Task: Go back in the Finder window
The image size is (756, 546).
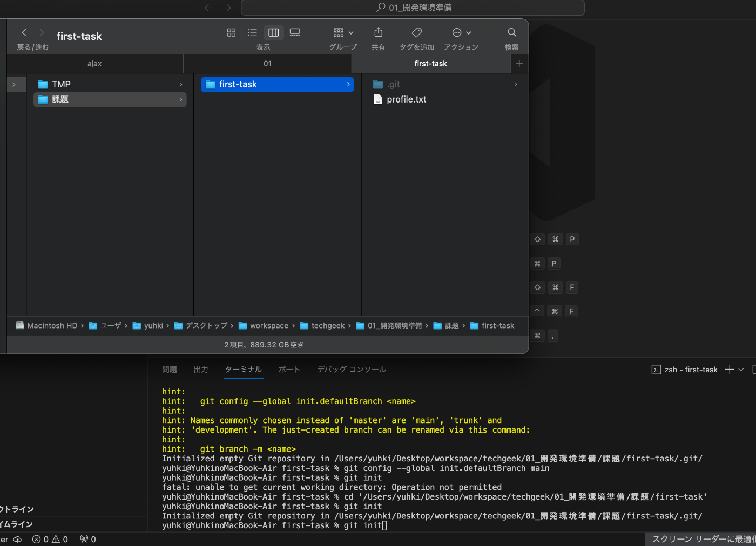Action: [x=24, y=32]
